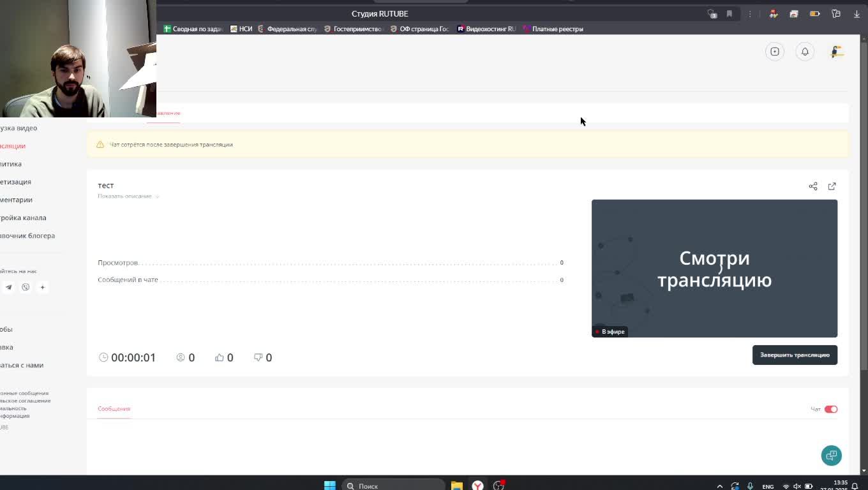Open the support chat bubble button
This screenshot has width=868, height=490.
point(832,456)
